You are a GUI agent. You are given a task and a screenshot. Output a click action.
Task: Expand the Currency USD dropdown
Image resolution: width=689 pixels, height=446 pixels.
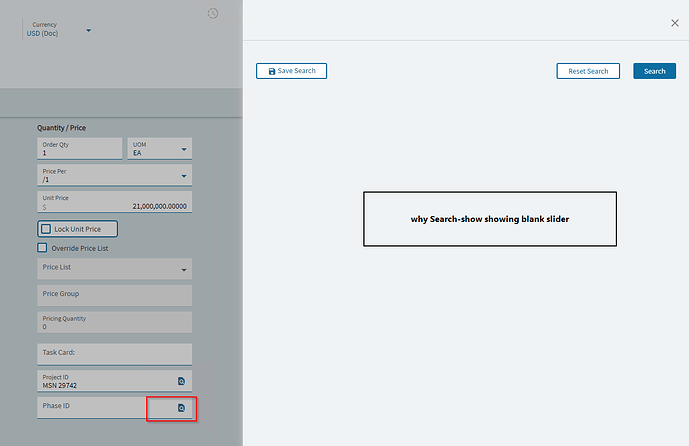88,30
